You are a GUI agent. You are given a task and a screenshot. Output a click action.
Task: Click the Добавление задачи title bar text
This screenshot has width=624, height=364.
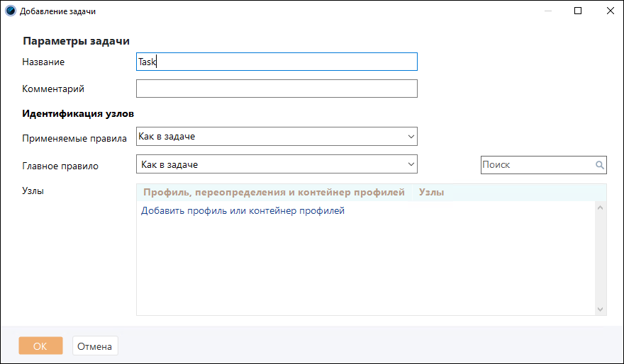tap(57, 11)
